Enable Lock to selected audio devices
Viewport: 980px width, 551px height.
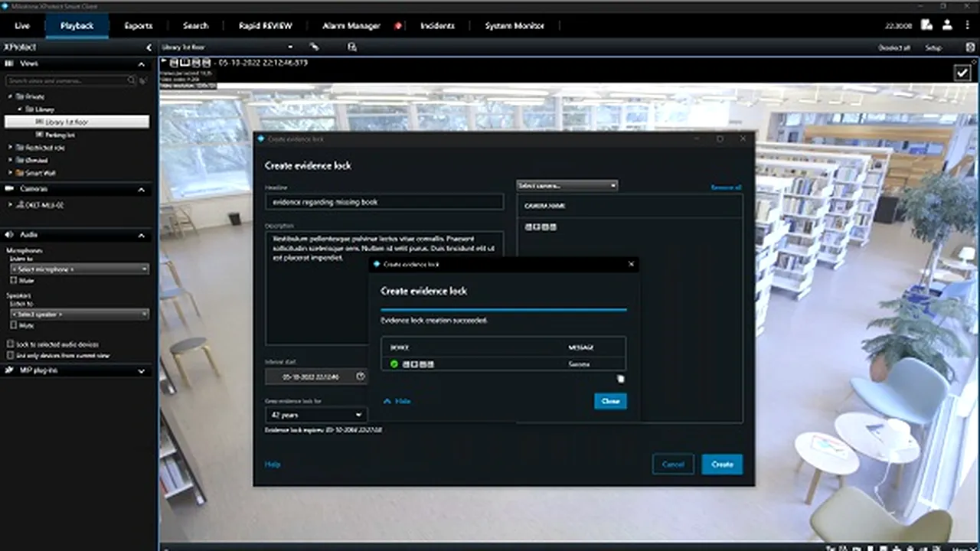(x=10, y=344)
